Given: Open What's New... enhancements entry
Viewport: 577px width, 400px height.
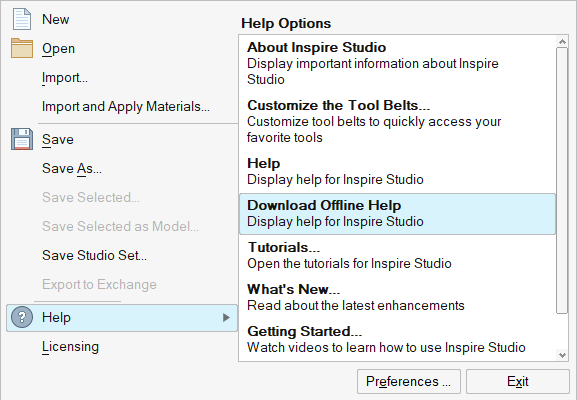Looking at the screenshot, I should point(397,297).
